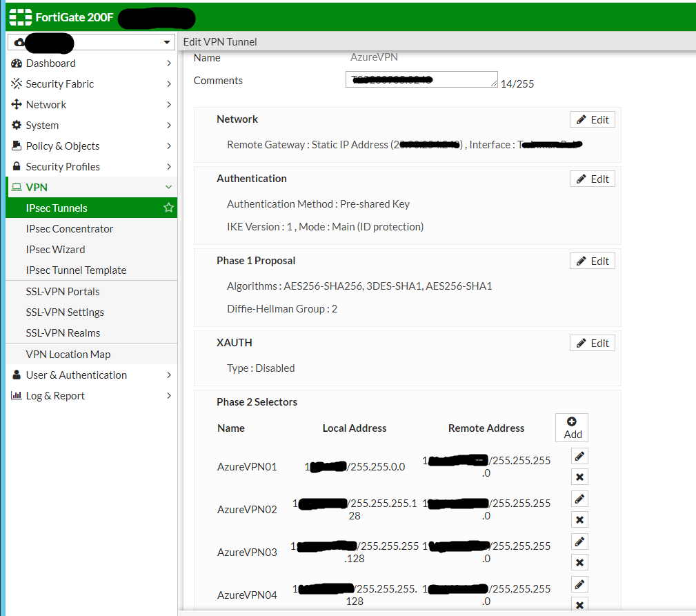Edit AzureVPN01 selector with pencil icon

[x=579, y=456]
